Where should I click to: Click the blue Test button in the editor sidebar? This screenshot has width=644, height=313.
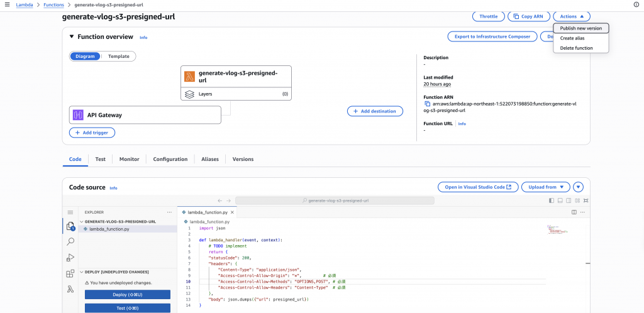point(127,308)
